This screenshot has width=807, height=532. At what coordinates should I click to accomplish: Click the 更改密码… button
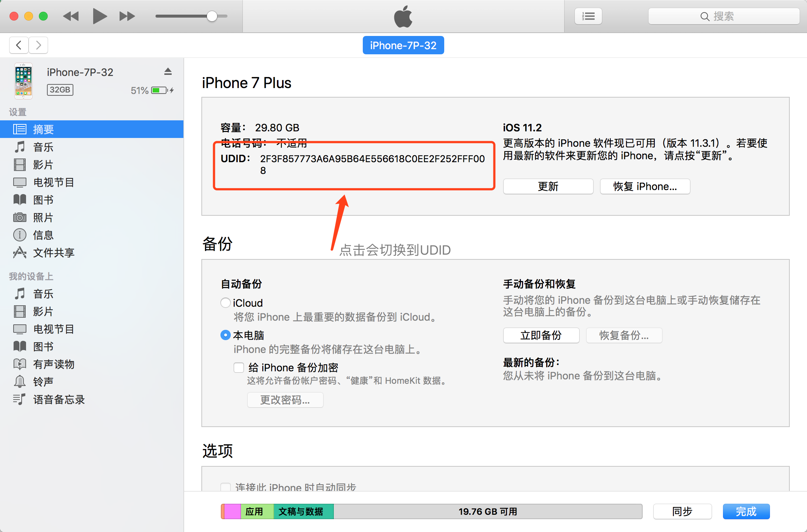point(285,400)
